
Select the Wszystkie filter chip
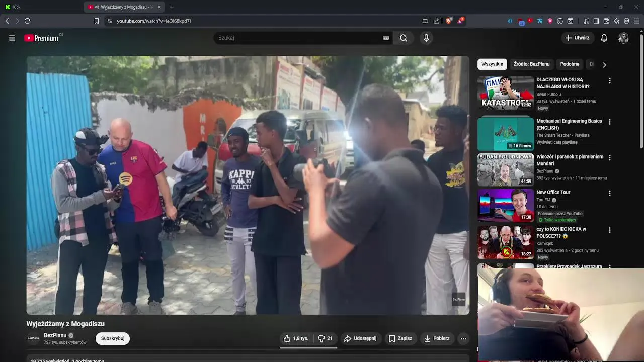click(492, 64)
